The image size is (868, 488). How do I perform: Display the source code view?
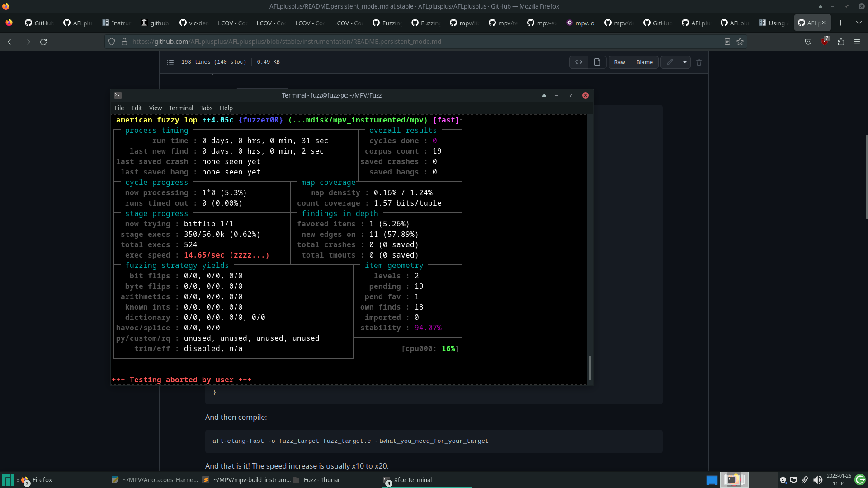578,62
